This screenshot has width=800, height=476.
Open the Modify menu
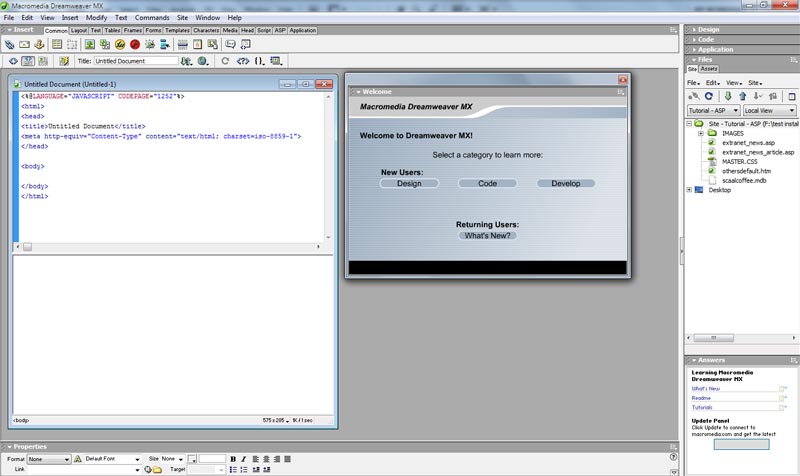[96, 17]
